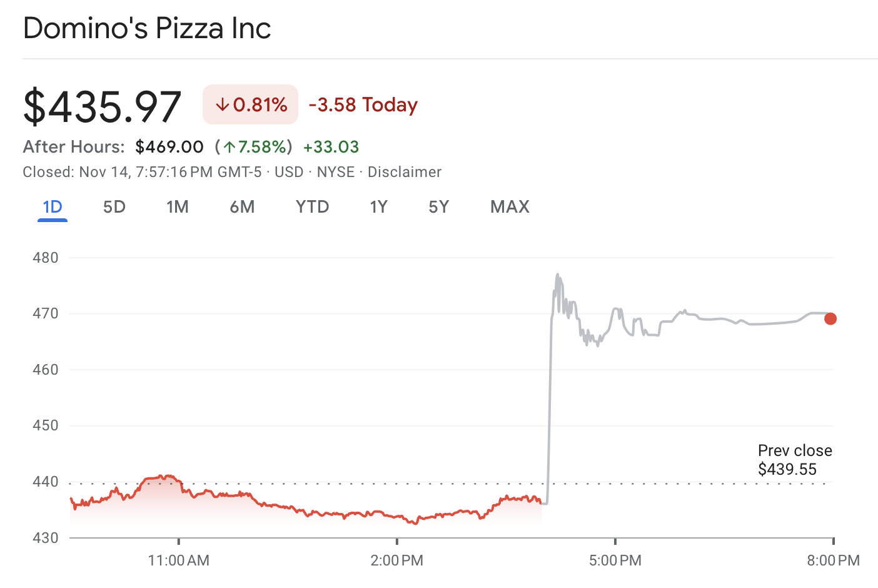The image size is (878, 588).
Task: Click the Prev close $439.55 label
Action: (794, 460)
